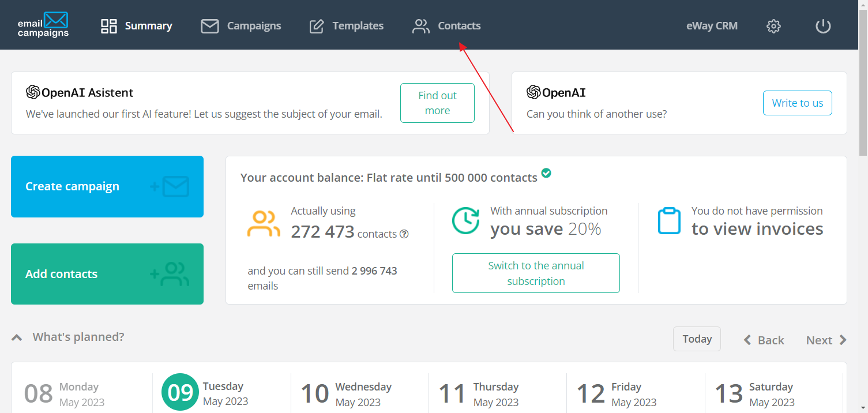This screenshot has height=413, width=868.
Task: Click the 'you save 20%' text
Action: pos(546,229)
